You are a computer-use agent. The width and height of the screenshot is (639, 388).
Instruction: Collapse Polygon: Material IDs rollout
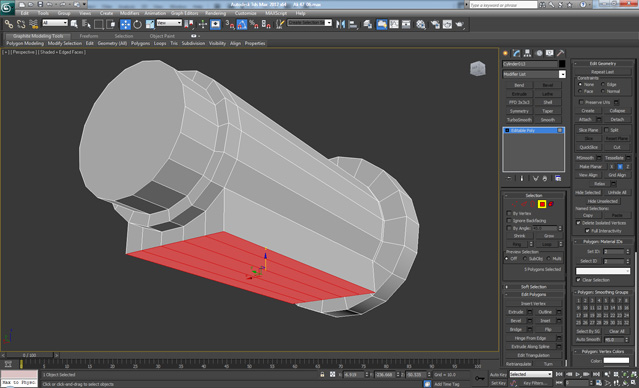[x=603, y=241]
